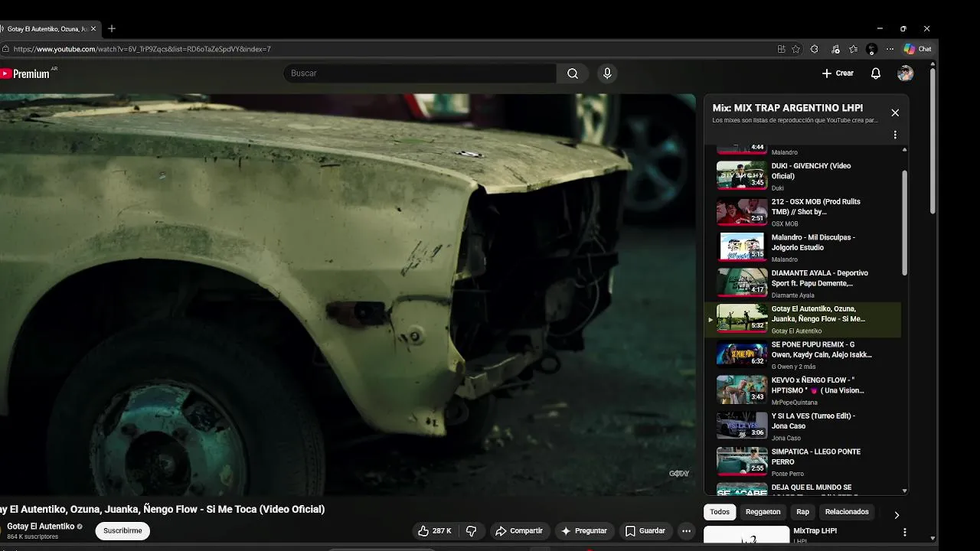Like the video with 287 K
980x551 pixels.
pos(434,531)
